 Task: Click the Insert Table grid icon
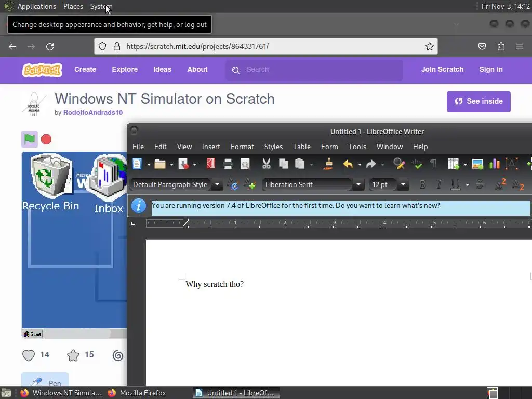click(453, 164)
